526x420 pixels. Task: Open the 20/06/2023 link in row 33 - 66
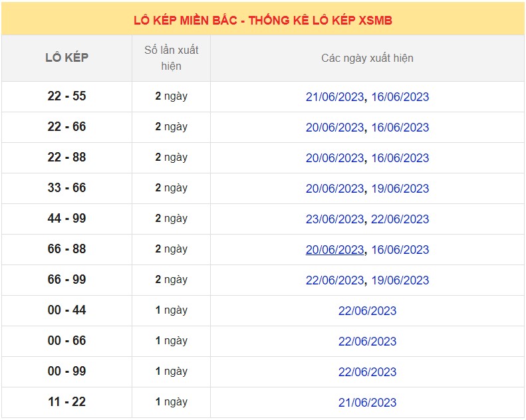click(x=334, y=189)
